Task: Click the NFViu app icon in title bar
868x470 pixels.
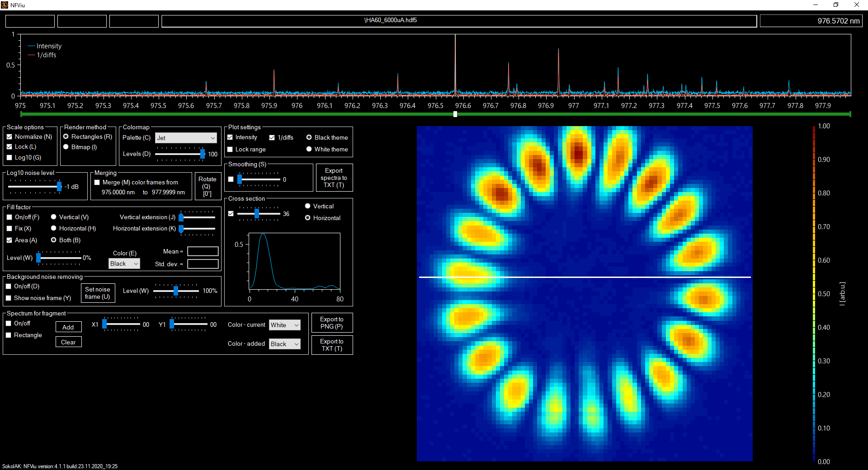Action: coord(5,5)
